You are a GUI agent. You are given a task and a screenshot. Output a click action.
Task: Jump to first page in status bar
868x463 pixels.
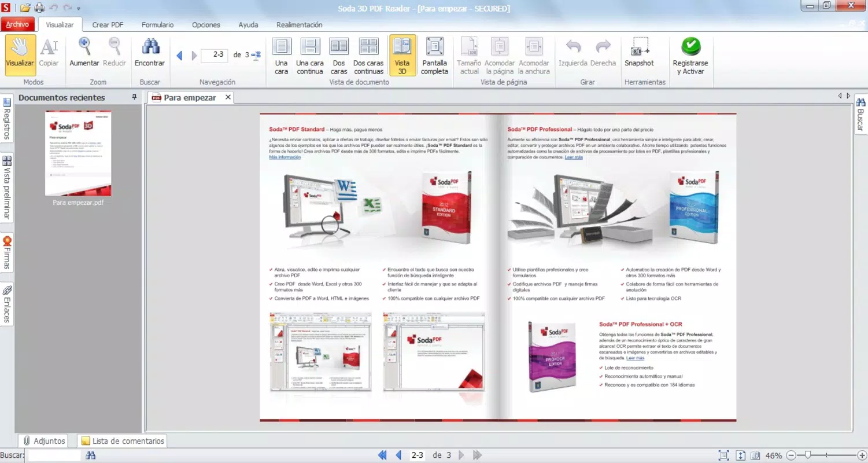tap(382, 455)
